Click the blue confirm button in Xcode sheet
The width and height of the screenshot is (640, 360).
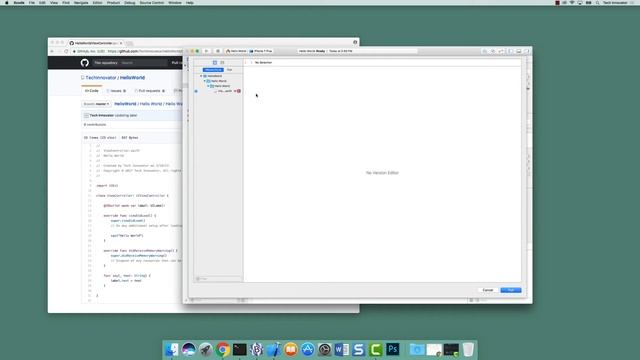pyautogui.click(x=511, y=290)
